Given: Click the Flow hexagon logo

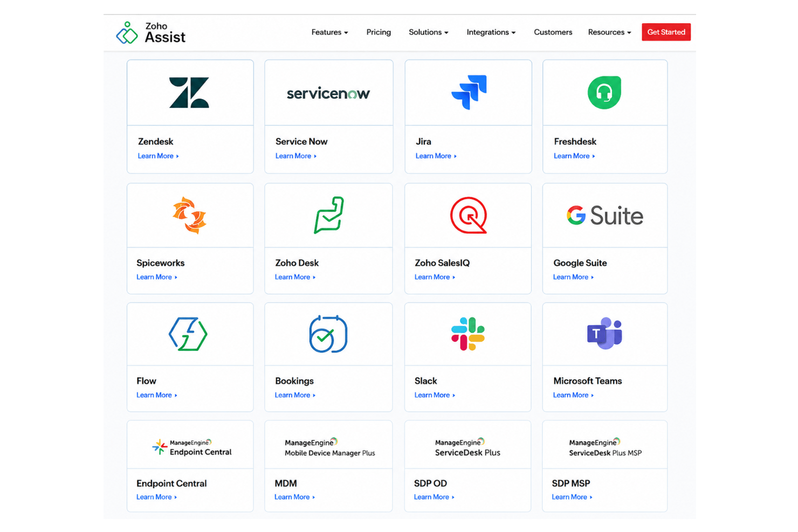Looking at the screenshot, I should pyautogui.click(x=188, y=334).
